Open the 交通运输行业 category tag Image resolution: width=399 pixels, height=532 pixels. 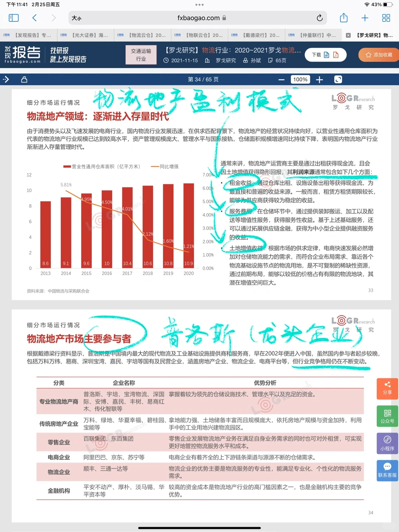point(141,55)
